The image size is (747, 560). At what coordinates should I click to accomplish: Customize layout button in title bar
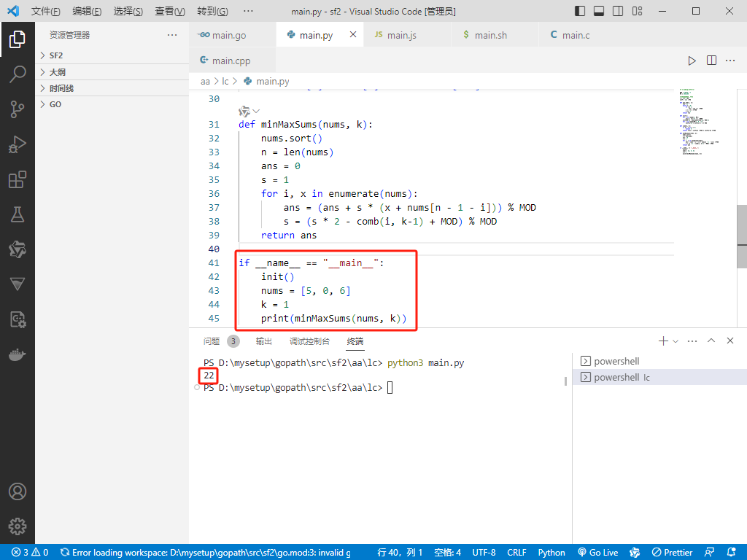click(637, 11)
